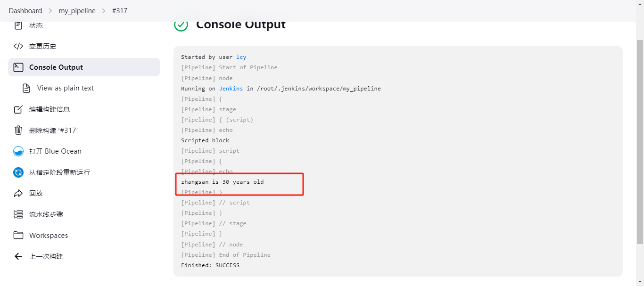
Task: Click the 从指定阶段重新运行 restart icon
Action: coord(18,172)
